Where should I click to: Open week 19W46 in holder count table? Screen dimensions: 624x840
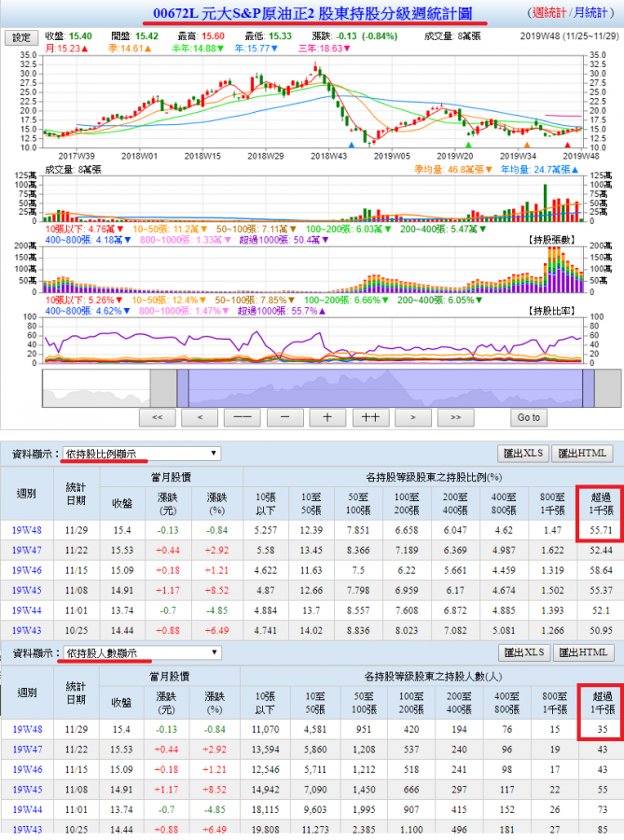27,770
